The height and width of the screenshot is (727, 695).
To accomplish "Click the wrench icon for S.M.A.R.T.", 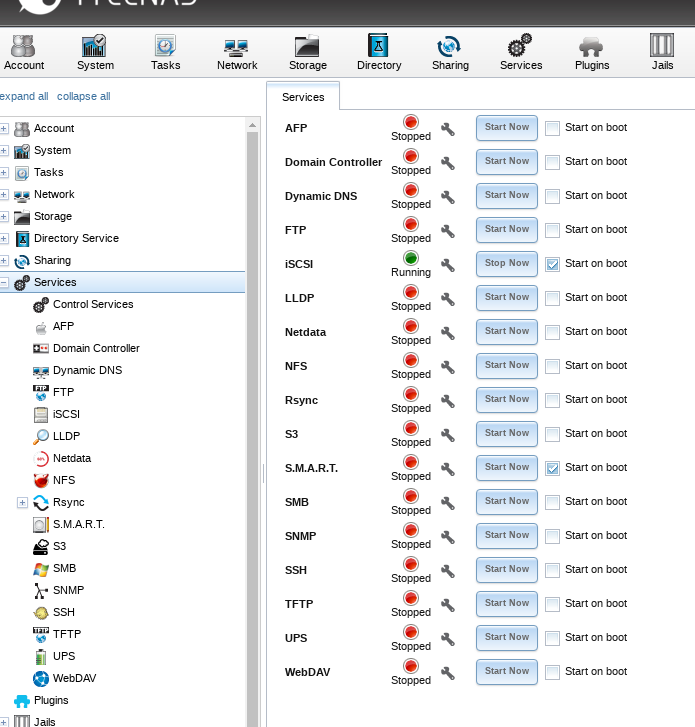I will (447, 469).
